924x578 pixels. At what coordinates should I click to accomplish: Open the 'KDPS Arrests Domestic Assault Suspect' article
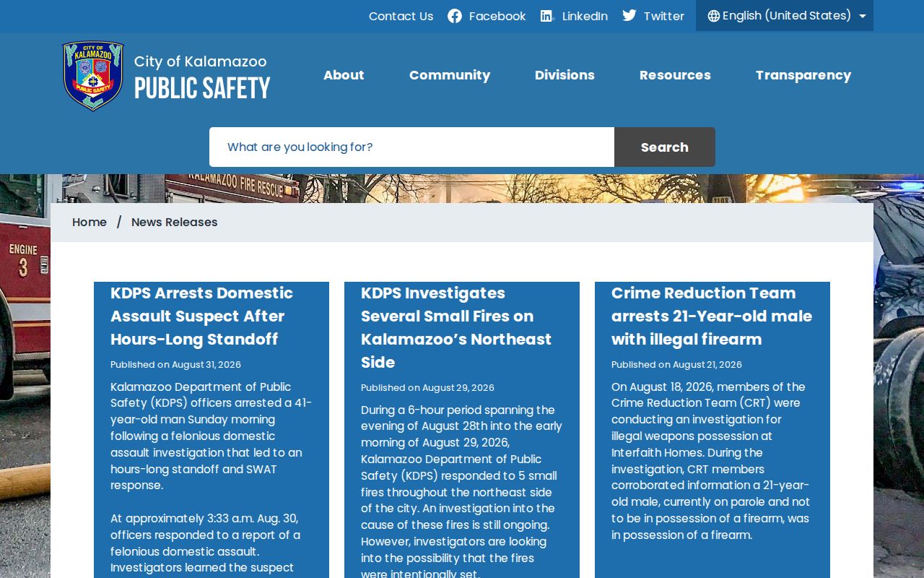pos(201,316)
